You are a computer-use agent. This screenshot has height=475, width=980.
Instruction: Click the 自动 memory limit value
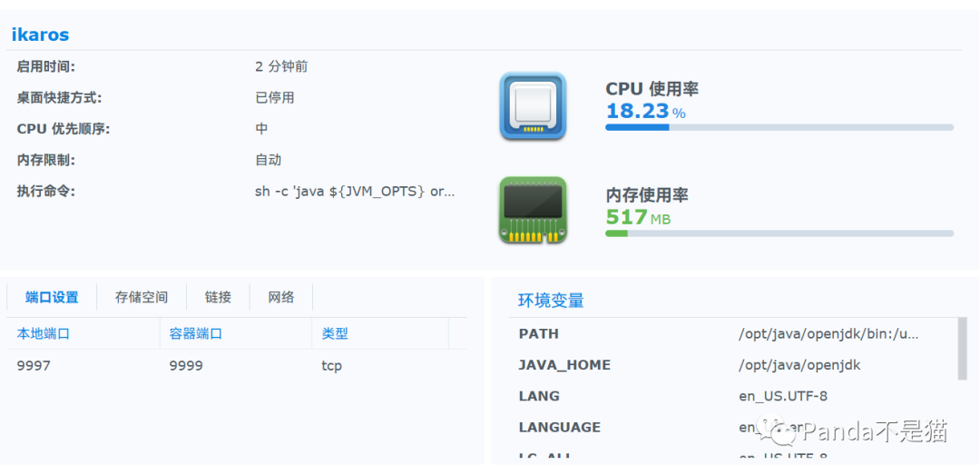point(268,160)
